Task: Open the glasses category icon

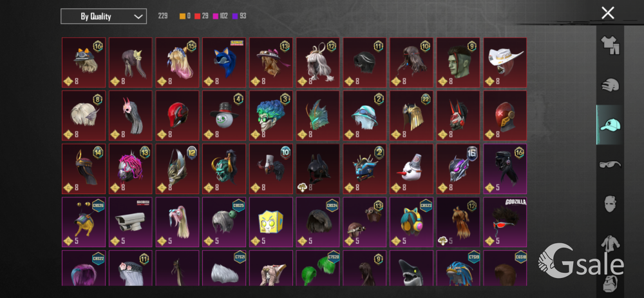Action: click(610, 164)
